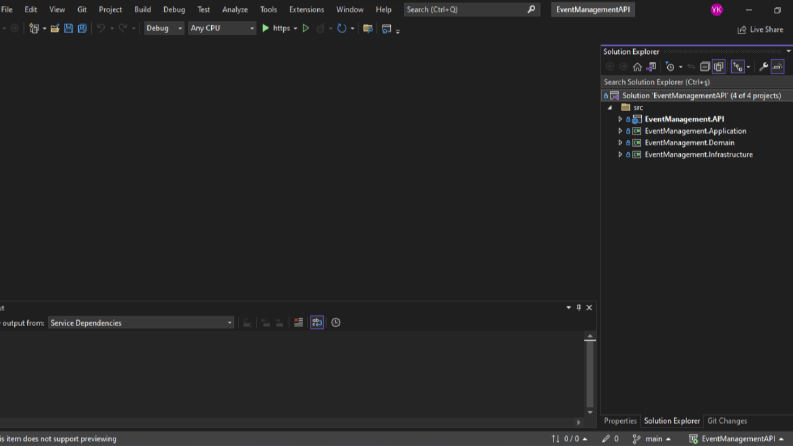Click the Output panel vertical scrollbar
Screen dimensions: 793x446
tap(590, 374)
